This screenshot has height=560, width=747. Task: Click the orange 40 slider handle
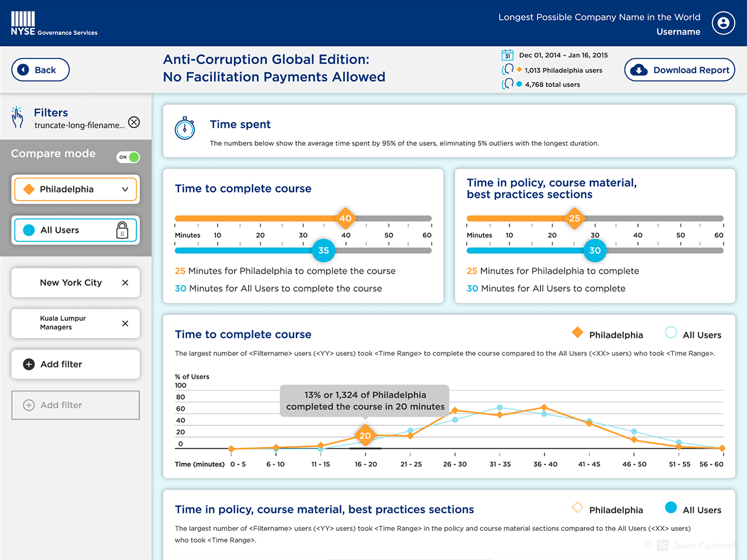[x=345, y=219]
